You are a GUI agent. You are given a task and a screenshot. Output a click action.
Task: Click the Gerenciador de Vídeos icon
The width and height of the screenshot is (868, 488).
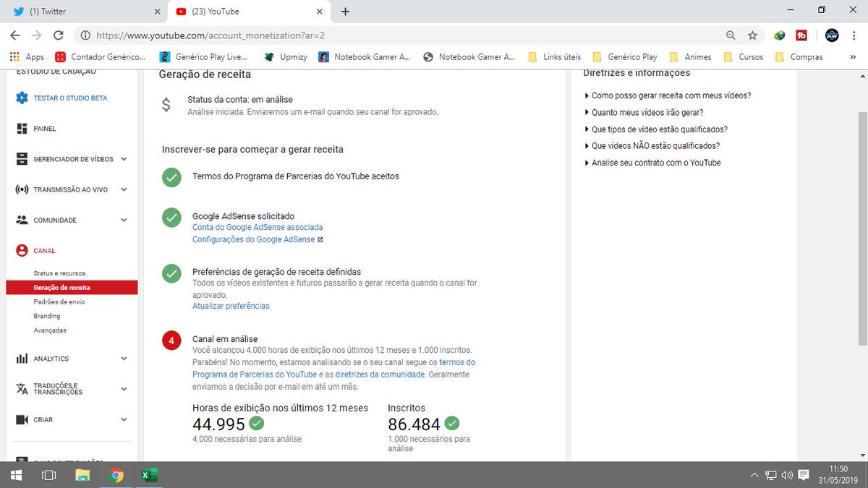22,159
